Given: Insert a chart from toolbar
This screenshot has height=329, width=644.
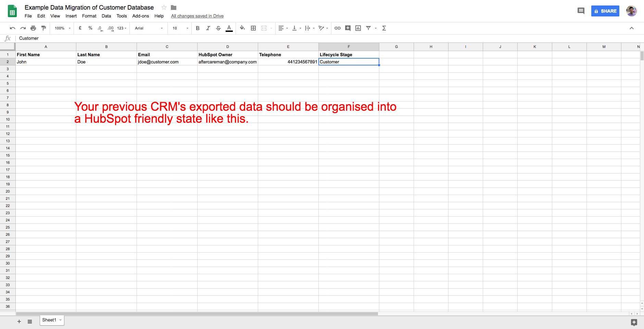Looking at the screenshot, I should (x=358, y=28).
